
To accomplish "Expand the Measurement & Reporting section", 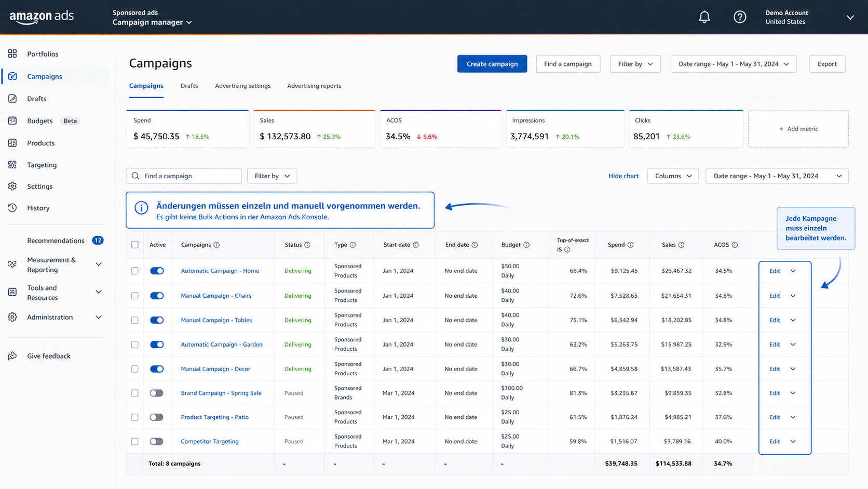I will 99,265.
